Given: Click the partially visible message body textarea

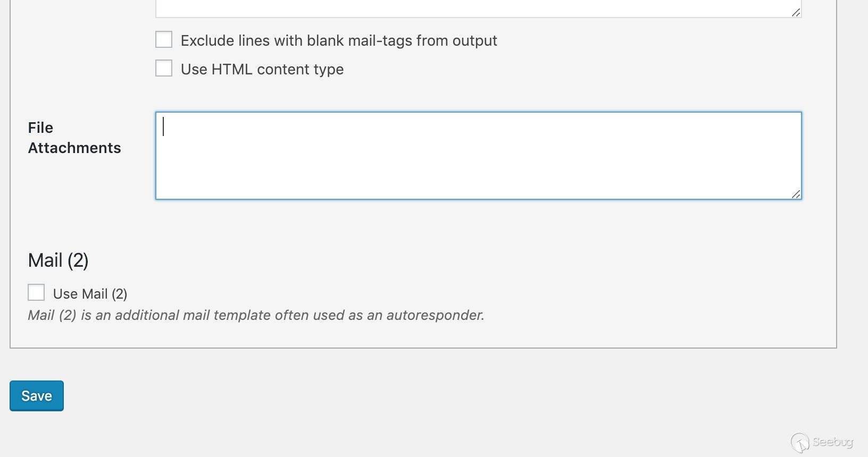Looking at the screenshot, I should click(x=478, y=9).
